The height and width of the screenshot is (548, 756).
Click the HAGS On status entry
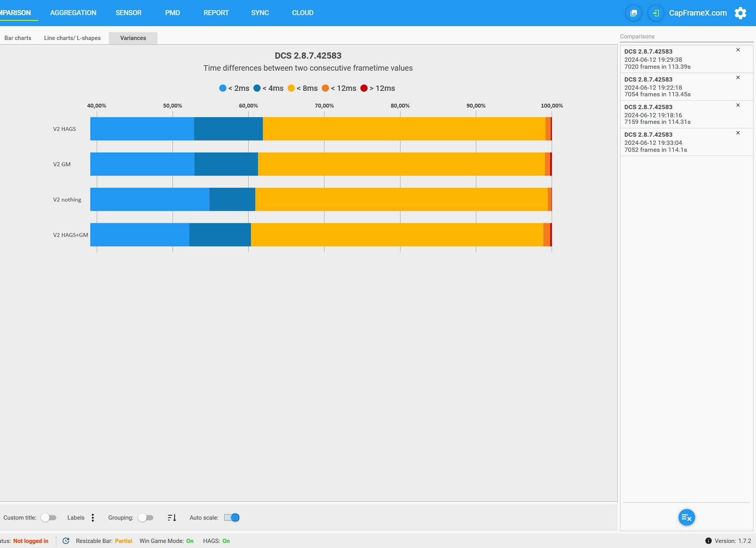tap(216, 541)
